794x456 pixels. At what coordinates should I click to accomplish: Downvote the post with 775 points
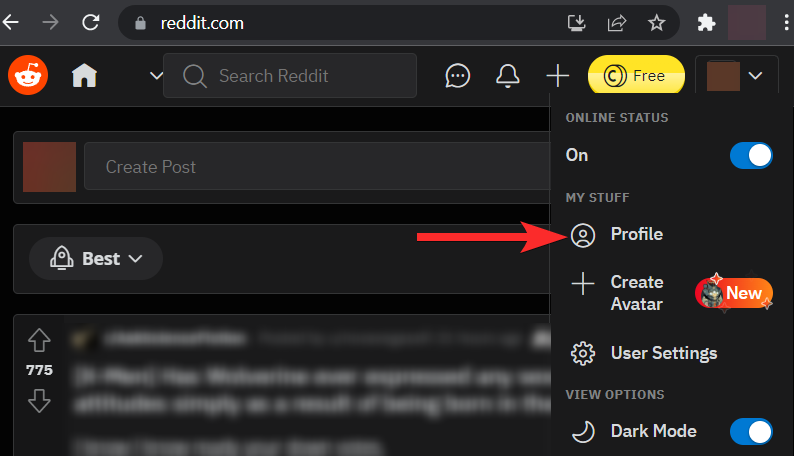[39, 401]
